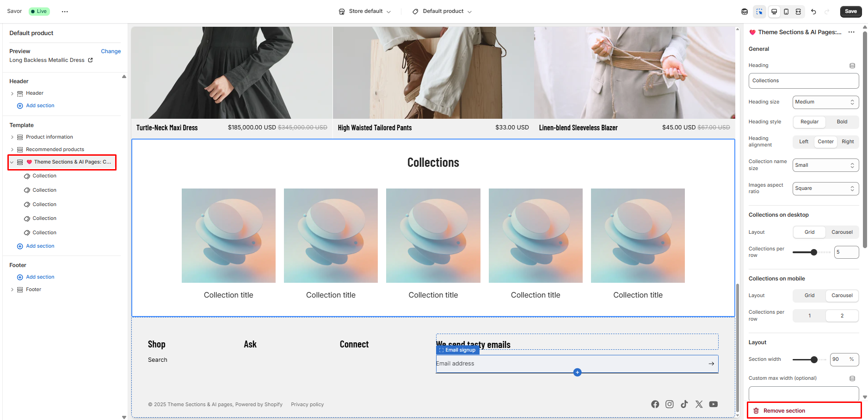Viewport: 868px width, 420px height.
Task: Click the TikTok icon in footer
Action: pyautogui.click(x=684, y=404)
